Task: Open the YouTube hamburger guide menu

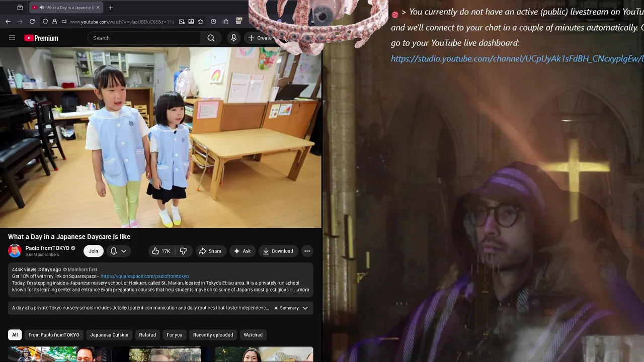Action: (12, 38)
